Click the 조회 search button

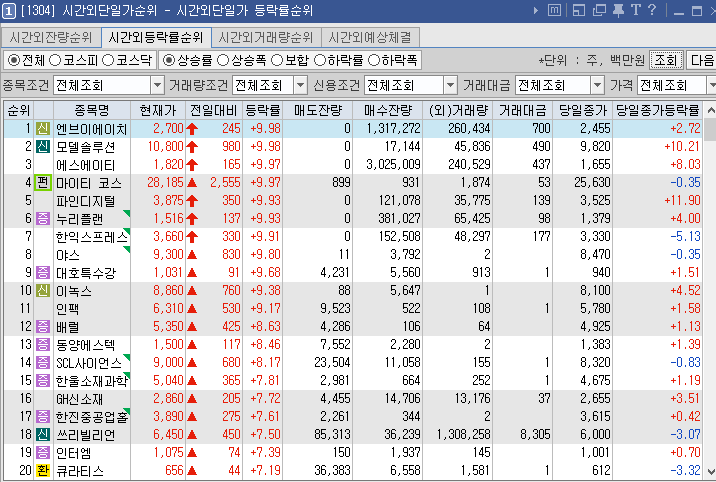click(666, 60)
